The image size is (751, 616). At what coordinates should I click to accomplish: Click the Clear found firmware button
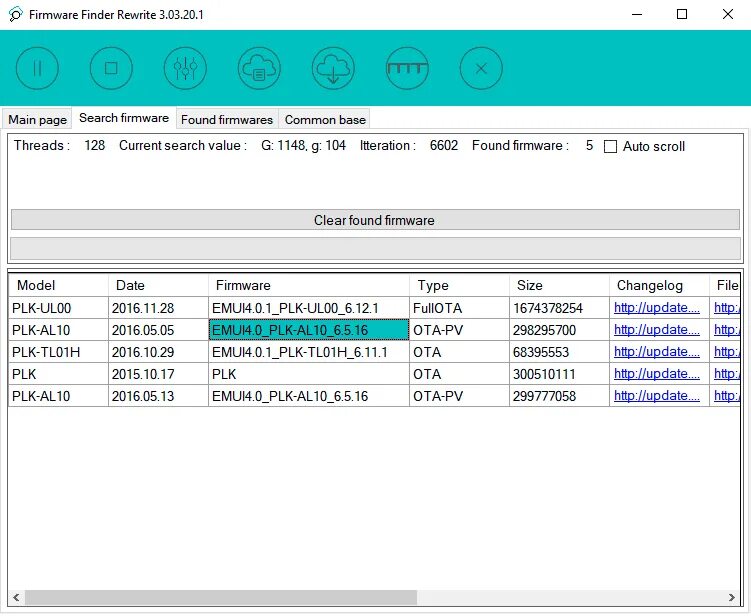click(x=376, y=220)
